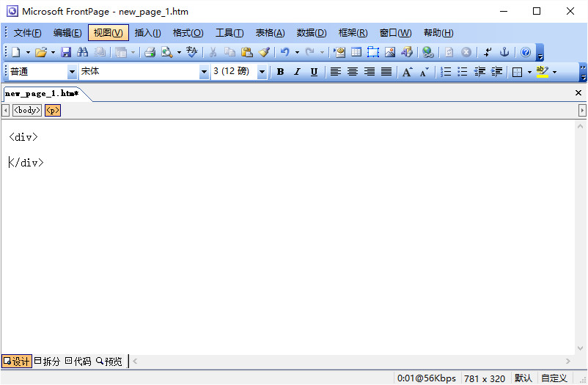Toggle Underline formatting
The image size is (588, 385).
[315, 72]
